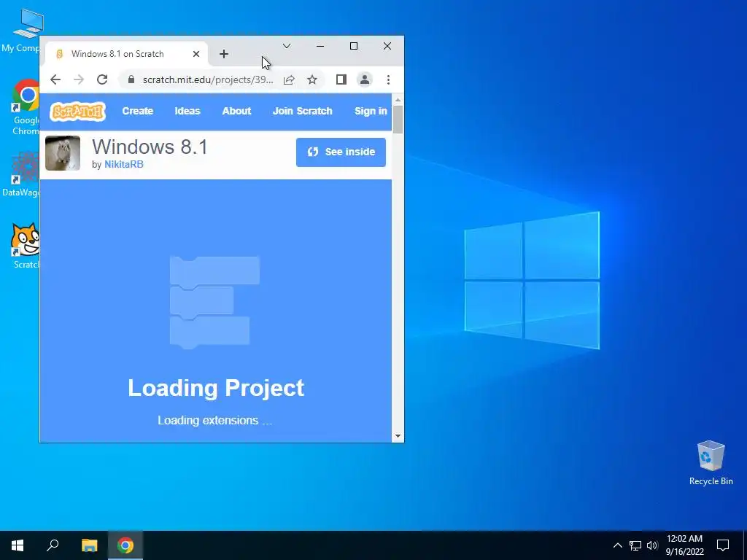Image resolution: width=747 pixels, height=560 pixels.
Task: Reload the Scratch page
Action: tap(102, 79)
